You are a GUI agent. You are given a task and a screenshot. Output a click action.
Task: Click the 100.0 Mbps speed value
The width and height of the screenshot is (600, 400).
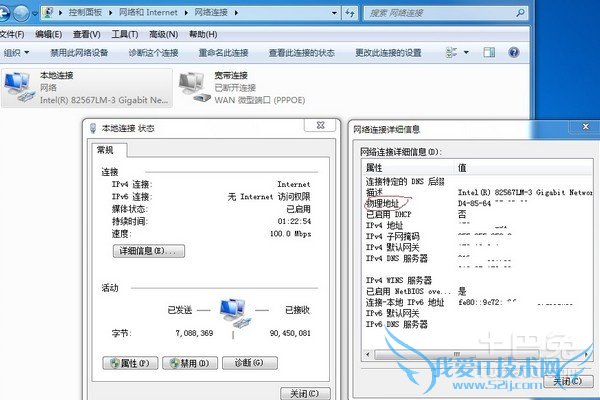coord(290,233)
